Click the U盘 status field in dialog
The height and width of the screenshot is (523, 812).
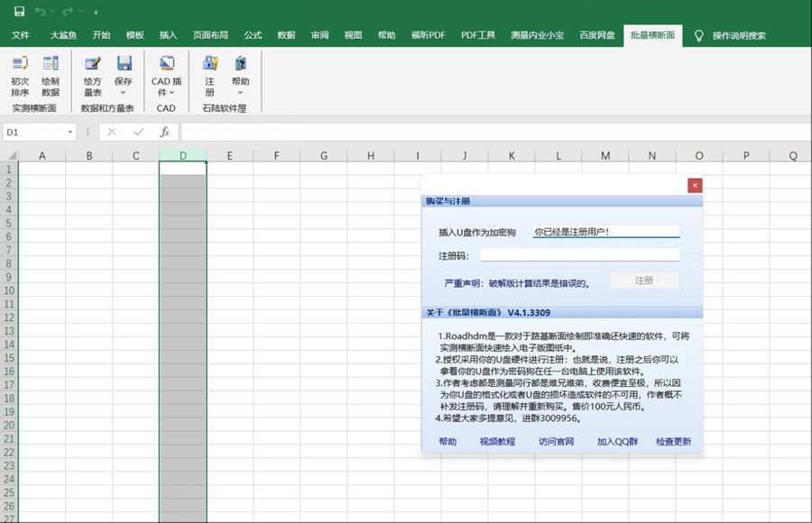point(606,232)
